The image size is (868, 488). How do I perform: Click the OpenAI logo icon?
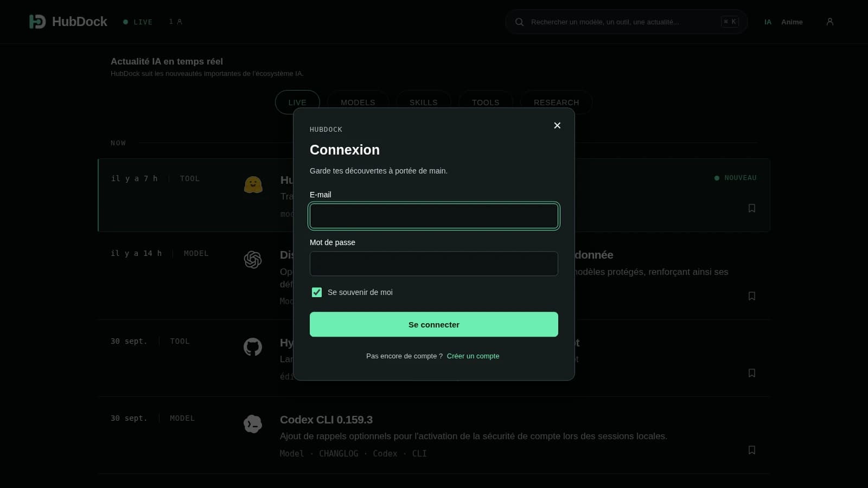pos(253,260)
